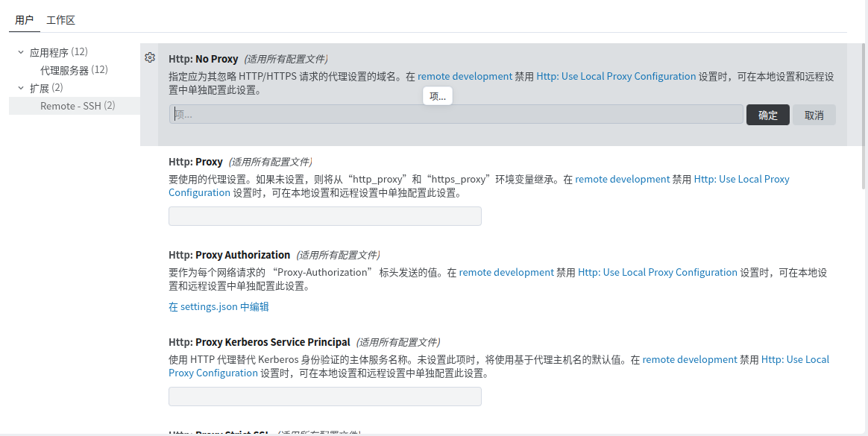Collapse the 应用程序 tree section
The width and height of the screenshot is (868, 436).
[21, 52]
